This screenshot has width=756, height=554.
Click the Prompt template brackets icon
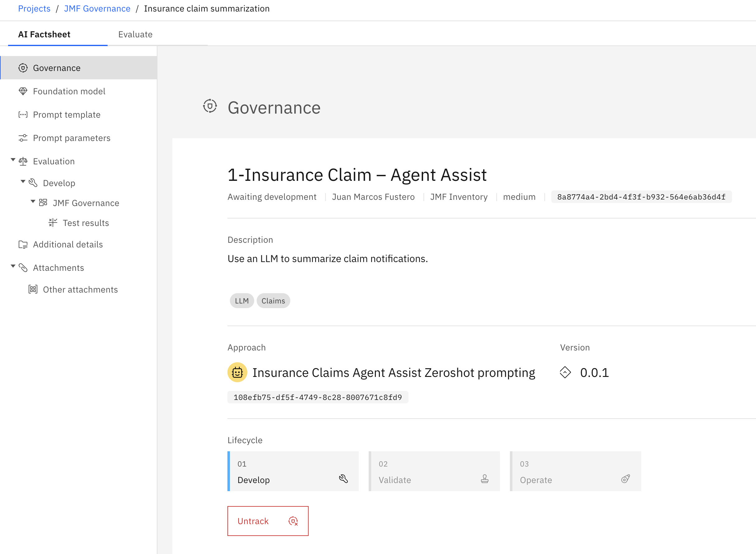23,115
